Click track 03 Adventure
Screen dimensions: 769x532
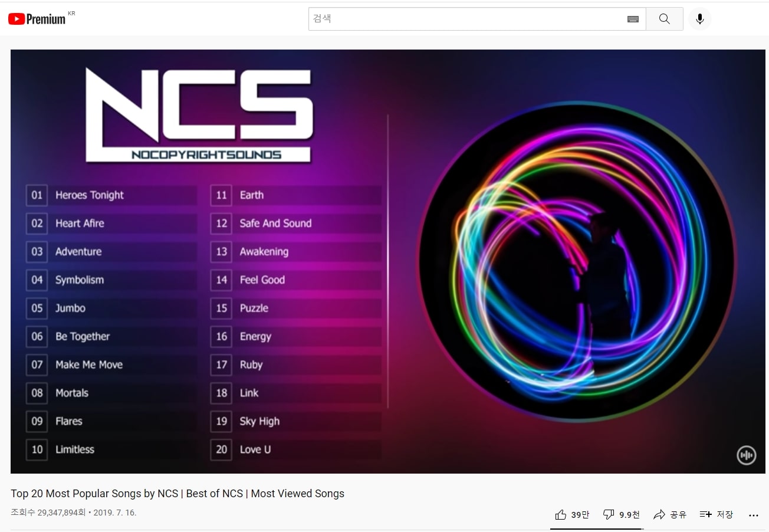coord(111,252)
